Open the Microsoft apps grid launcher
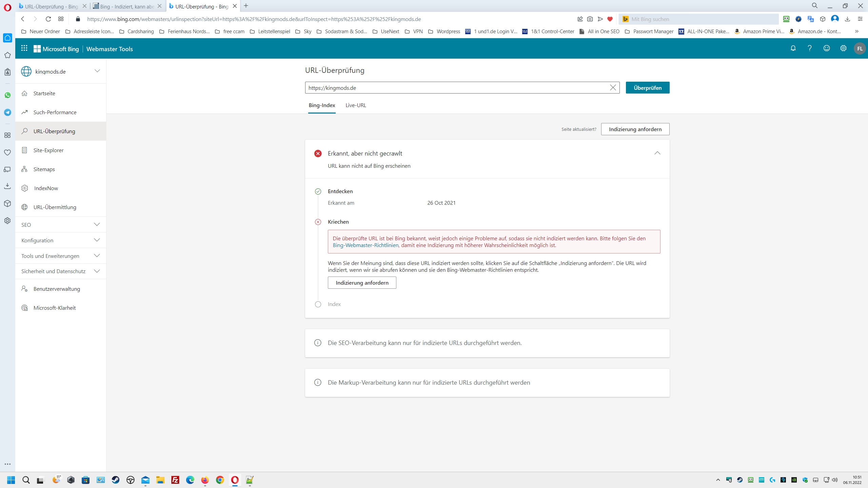868x488 pixels. tap(24, 48)
